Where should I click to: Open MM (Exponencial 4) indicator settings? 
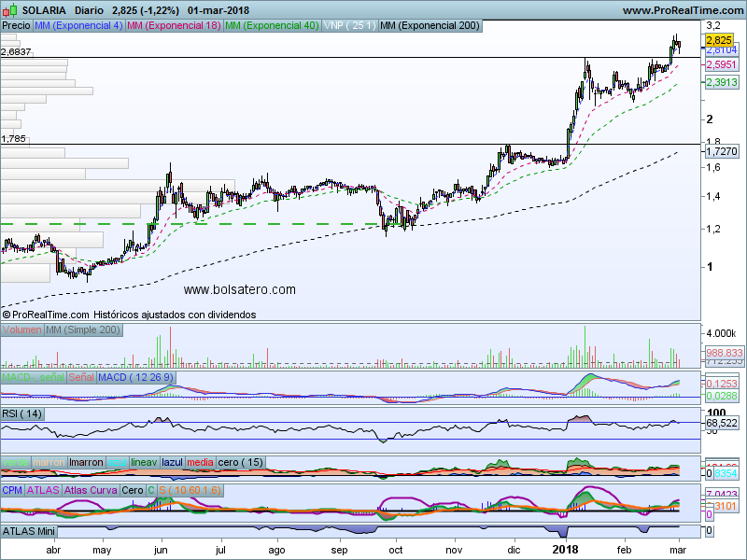[x=78, y=25]
